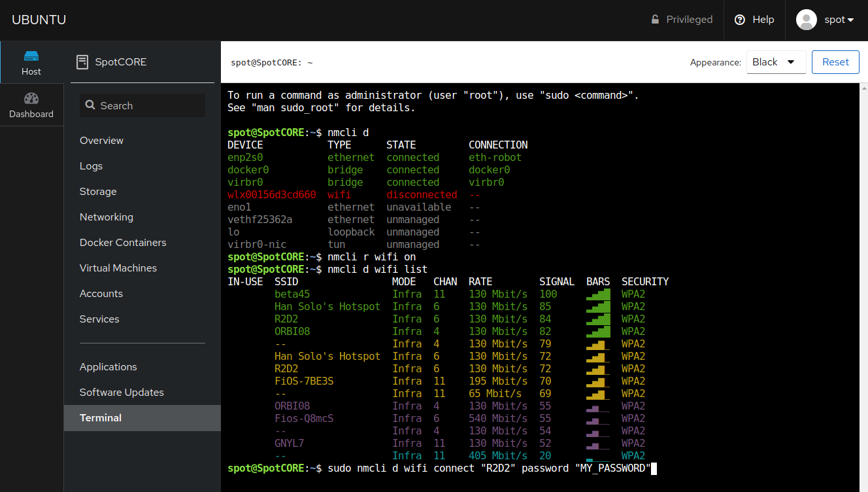Click the spot user avatar
Screen dimensions: 868x492
tap(807, 20)
